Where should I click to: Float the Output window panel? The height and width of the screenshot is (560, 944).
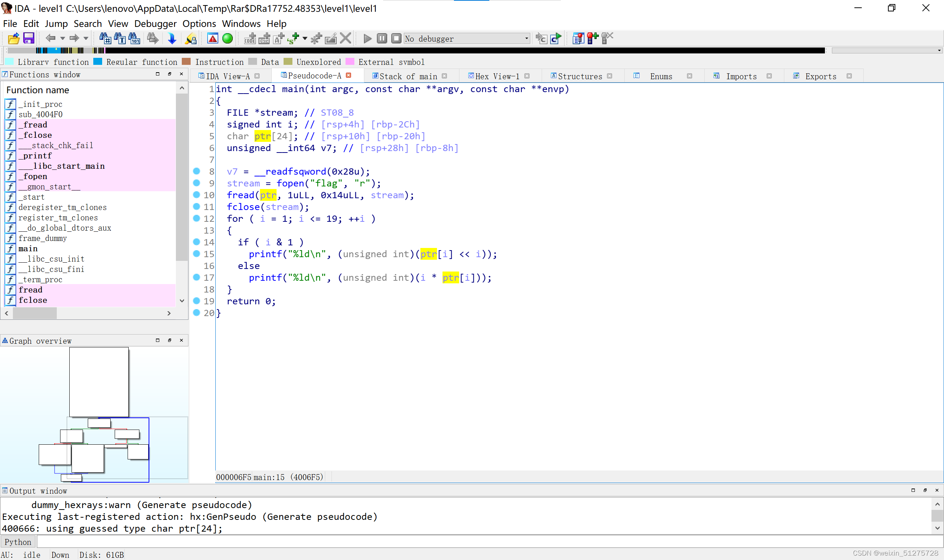[x=925, y=490]
